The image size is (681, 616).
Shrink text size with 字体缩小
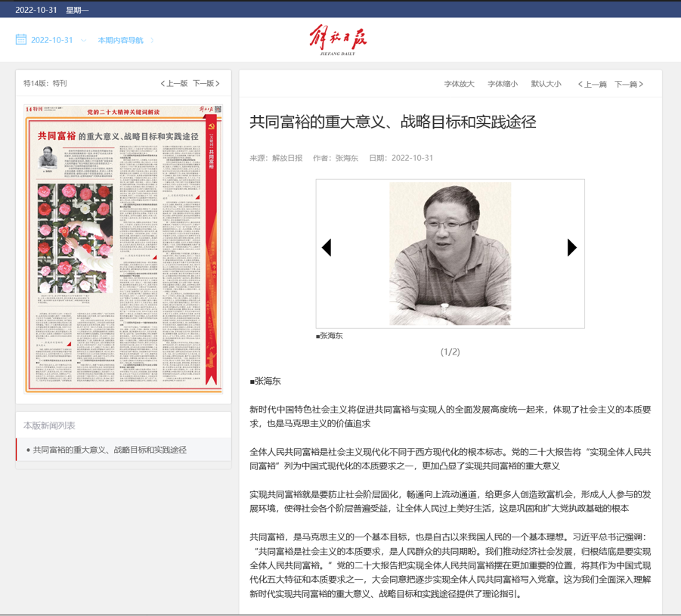503,84
